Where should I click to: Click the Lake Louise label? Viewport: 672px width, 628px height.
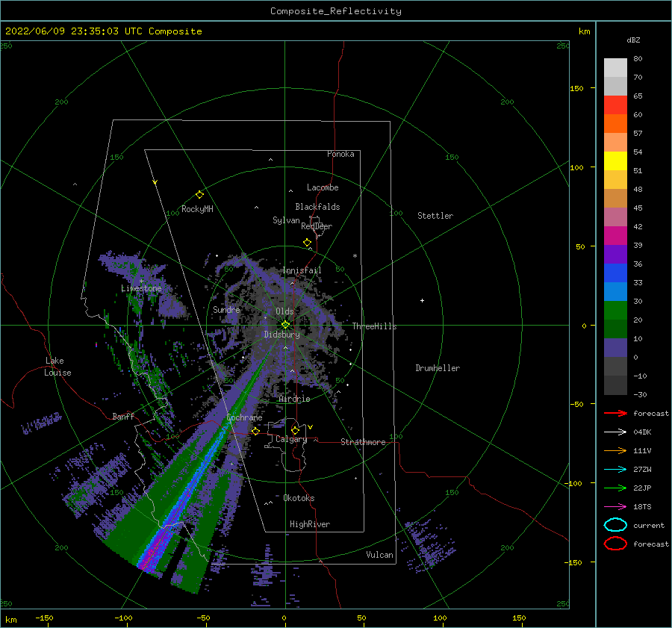(57, 367)
